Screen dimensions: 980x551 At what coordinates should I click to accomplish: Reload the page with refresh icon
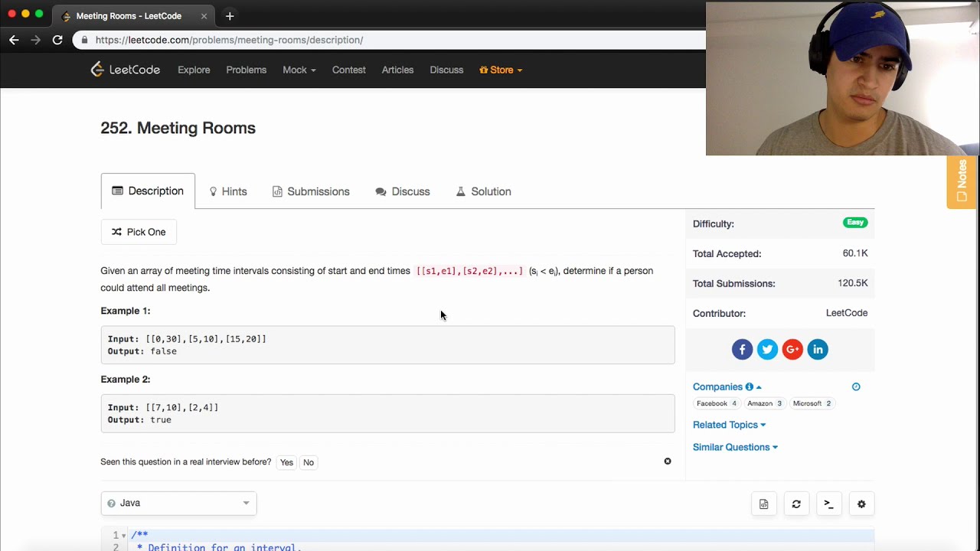coord(57,40)
